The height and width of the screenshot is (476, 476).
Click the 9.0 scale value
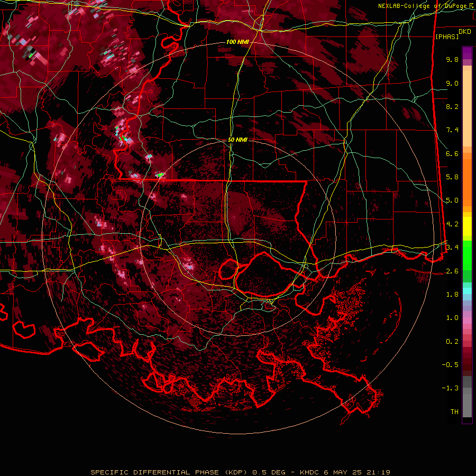point(452,83)
